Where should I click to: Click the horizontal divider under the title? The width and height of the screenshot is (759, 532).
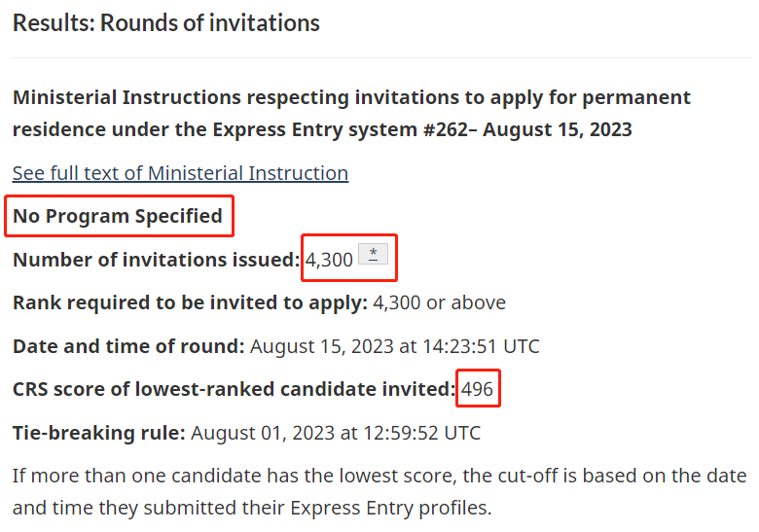[x=382, y=58]
